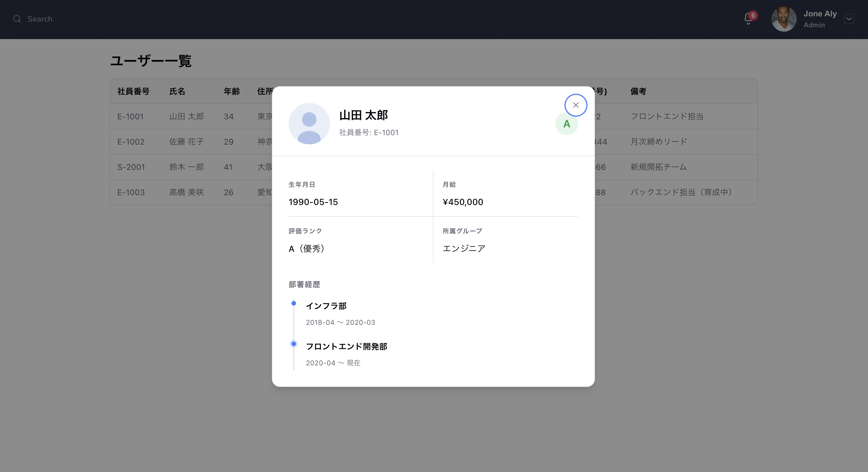
Task: Click the timeline dot next to フロントエンド開発部
Action: pos(293,344)
